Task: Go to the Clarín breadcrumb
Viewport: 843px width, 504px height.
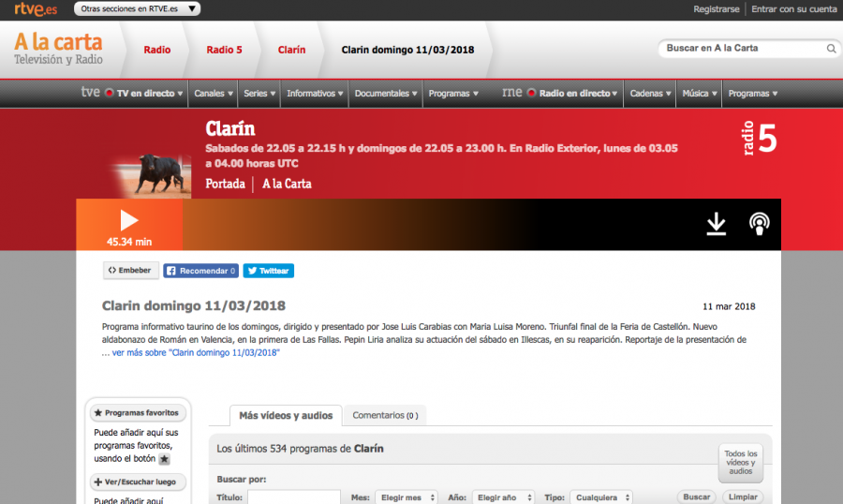Action: [291, 50]
